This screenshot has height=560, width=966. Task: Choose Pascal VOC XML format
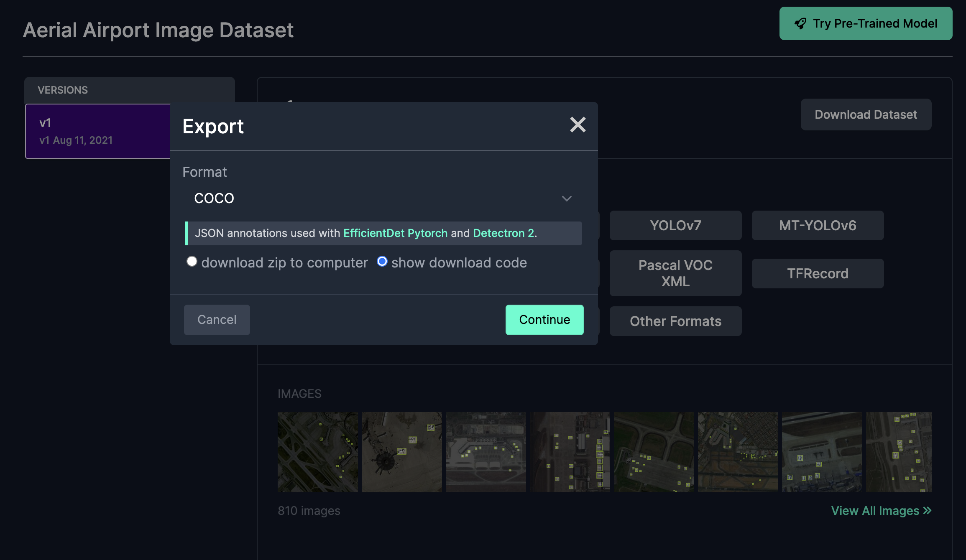[x=675, y=273]
